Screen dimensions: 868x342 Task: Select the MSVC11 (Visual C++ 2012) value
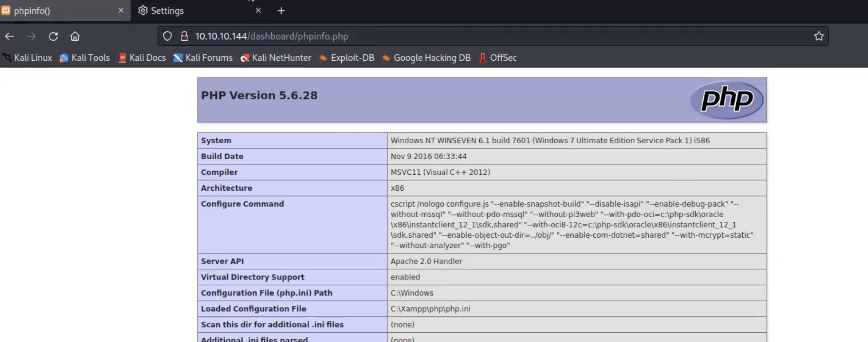tap(440, 172)
